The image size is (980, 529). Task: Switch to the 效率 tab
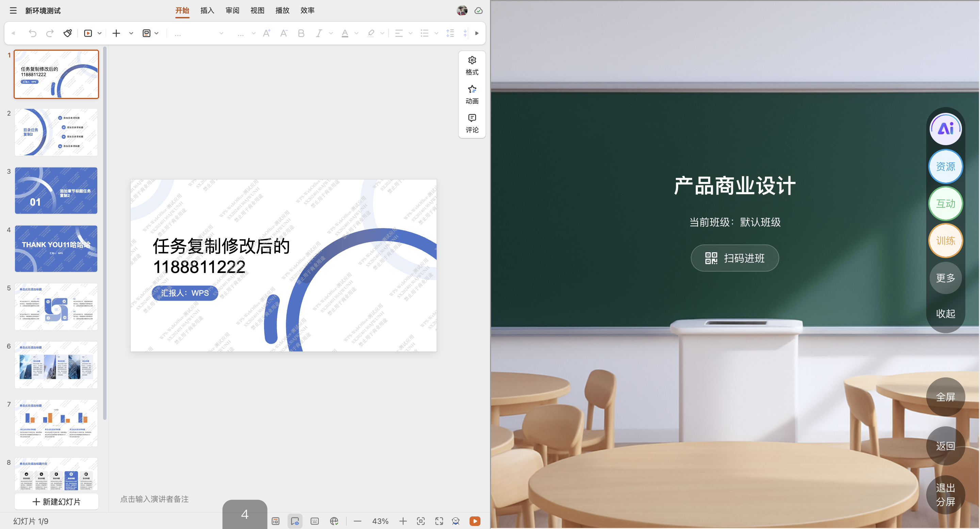pos(307,11)
